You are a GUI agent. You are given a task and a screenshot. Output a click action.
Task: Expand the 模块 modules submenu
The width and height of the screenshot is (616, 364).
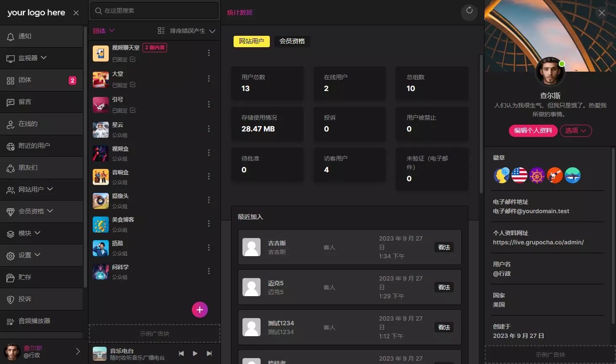pos(38,233)
